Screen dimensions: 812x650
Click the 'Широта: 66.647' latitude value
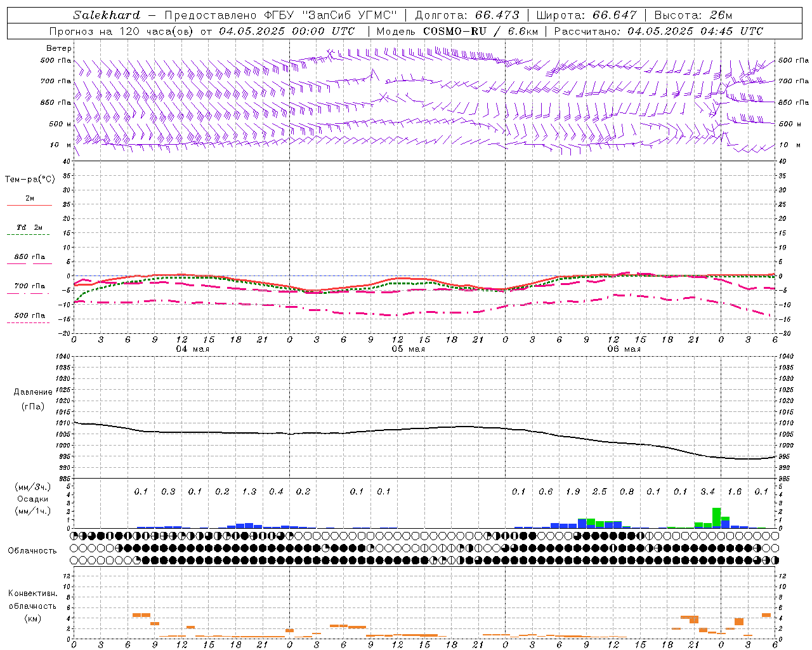(587, 15)
